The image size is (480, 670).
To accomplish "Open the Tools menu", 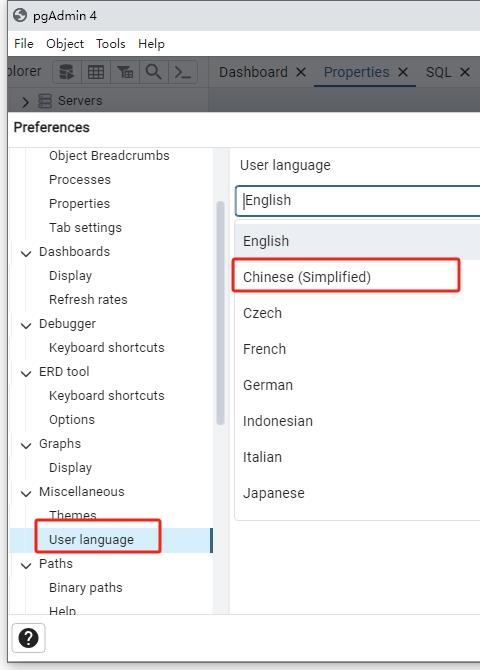I will click(x=111, y=44).
